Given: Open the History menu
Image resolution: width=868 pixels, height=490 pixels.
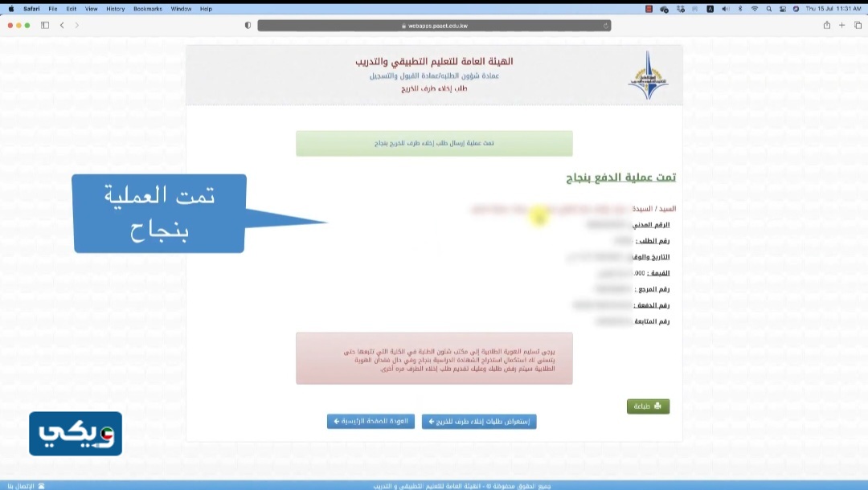Looking at the screenshot, I should point(115,9).
